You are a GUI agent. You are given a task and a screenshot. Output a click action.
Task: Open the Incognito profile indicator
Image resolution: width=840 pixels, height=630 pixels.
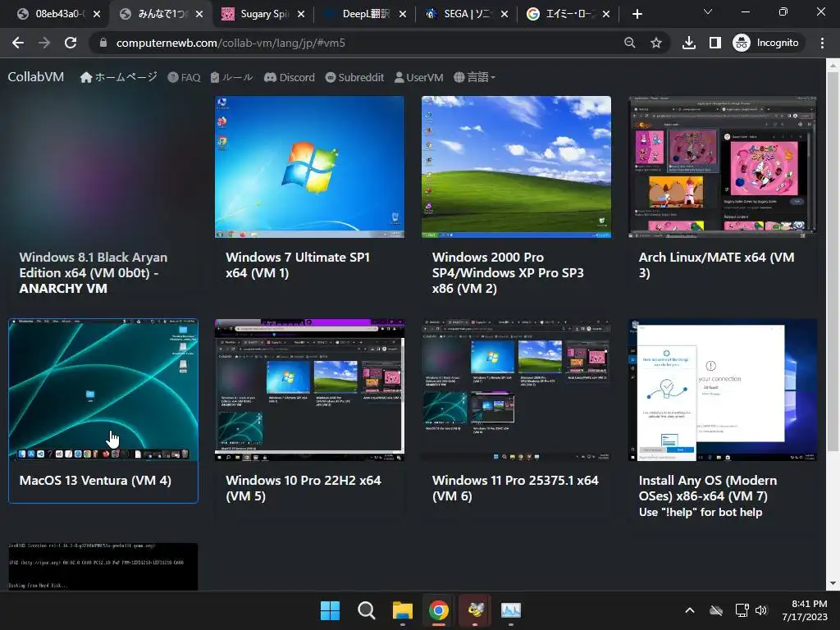click(766, 43)
